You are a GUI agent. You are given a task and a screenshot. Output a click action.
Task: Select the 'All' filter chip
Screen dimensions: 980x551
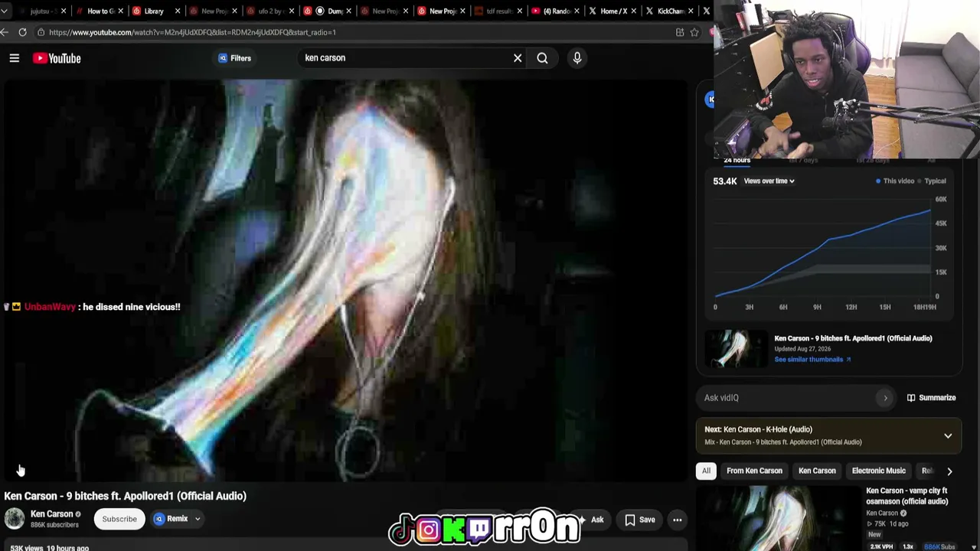pos(706,471)
